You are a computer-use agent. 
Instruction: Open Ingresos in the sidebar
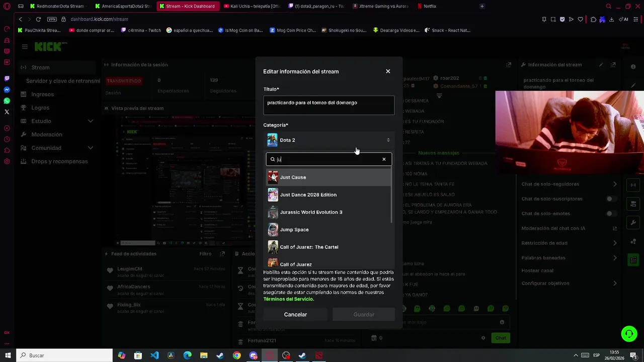42,94
